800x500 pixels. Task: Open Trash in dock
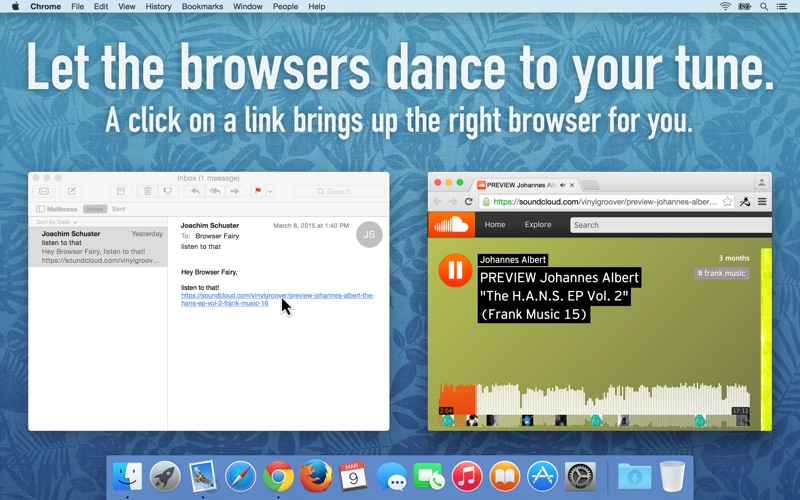point(672,477)
